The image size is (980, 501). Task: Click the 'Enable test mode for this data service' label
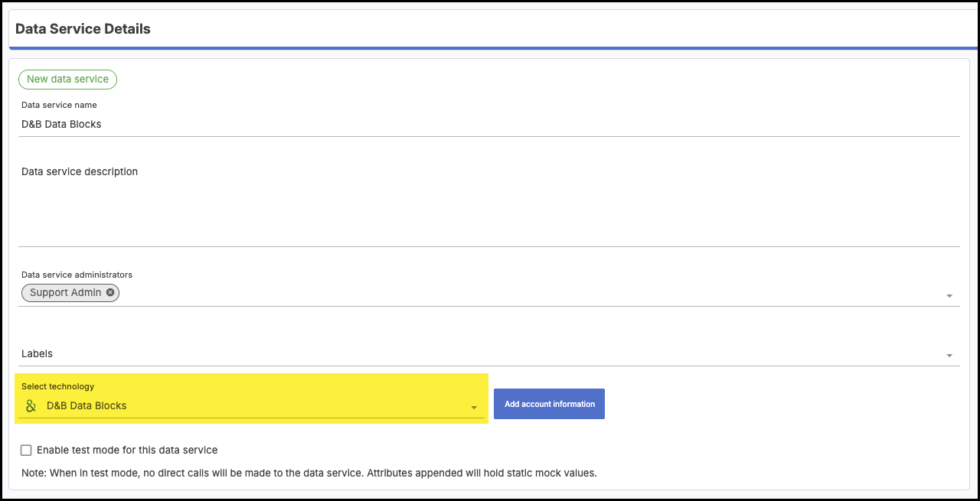[x=127, y=451]
